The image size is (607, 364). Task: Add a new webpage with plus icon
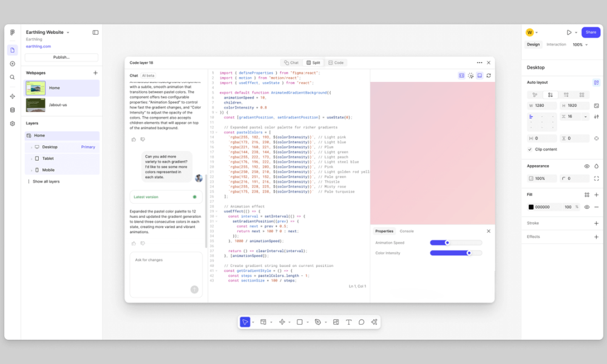pyautogui.click(x=95, y=73)
